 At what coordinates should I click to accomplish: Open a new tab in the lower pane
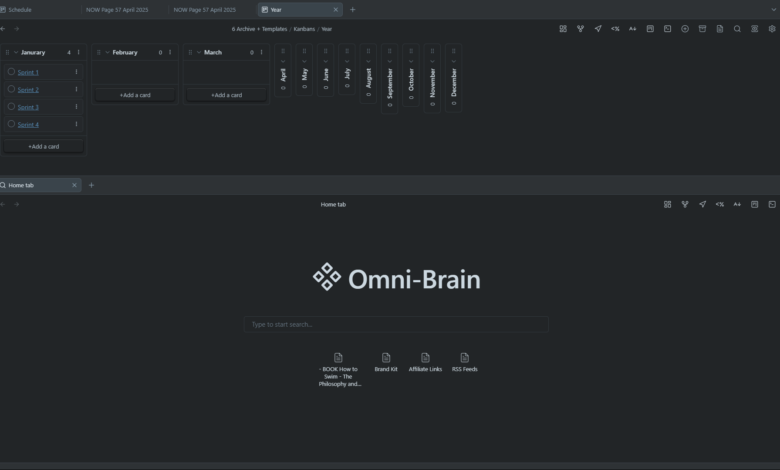(91, 185)
